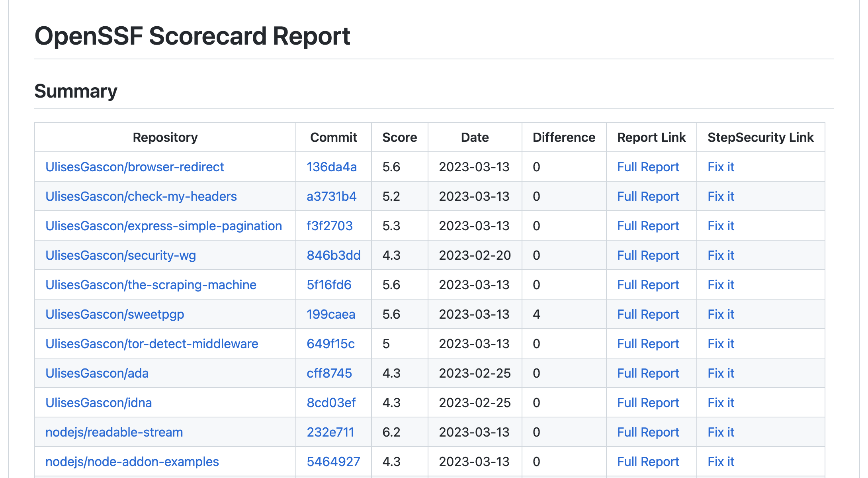Open UlisesGascon/the-scraping-machine repository link
The height and width of the screenshot is (478, 868).
[x=151, y=285]
